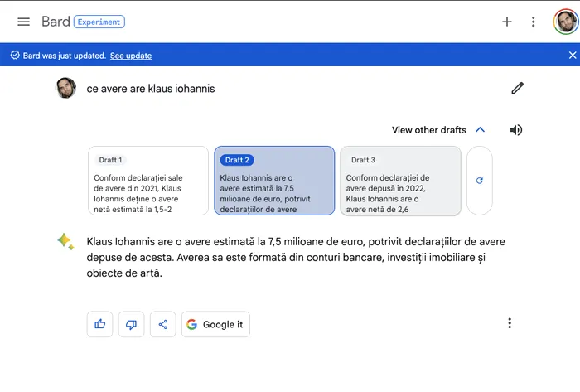
Task: Click the update checkmark badge icon
Action: coord(15,55)
